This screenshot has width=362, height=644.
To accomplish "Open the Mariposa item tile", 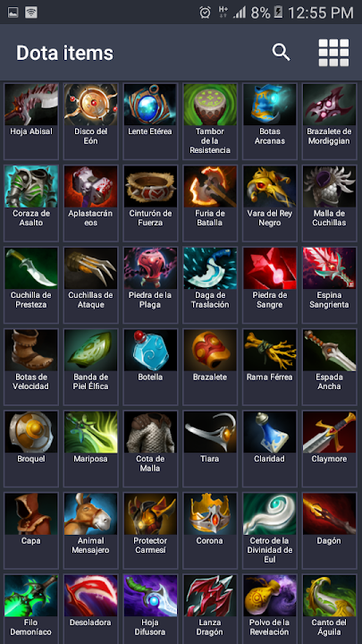I will tap(90, 448).
